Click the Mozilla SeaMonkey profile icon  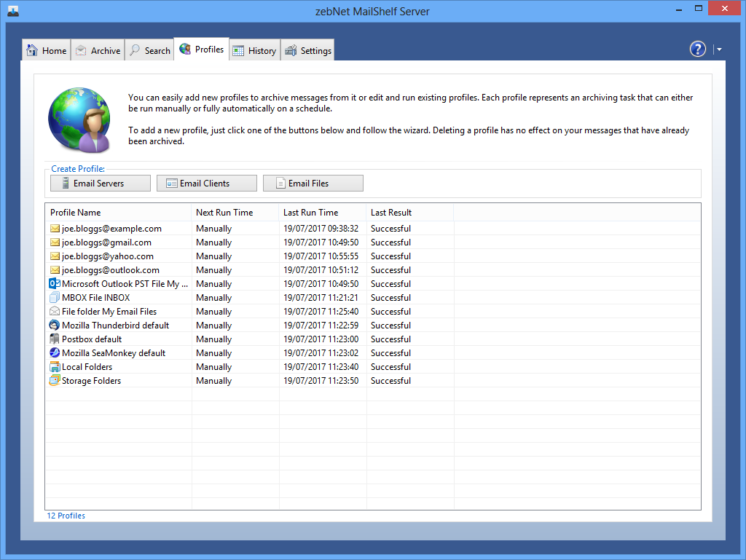click(x=54, y=353)
